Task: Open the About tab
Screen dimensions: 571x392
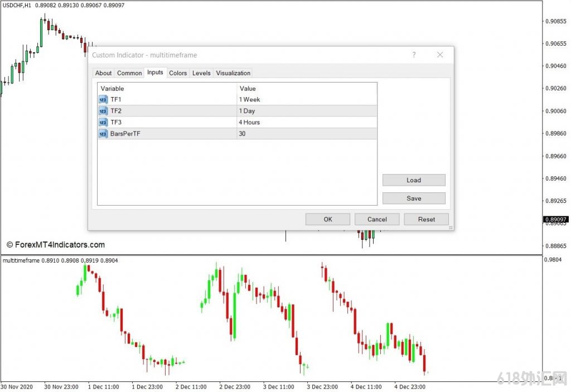Action: pos(103,73)
